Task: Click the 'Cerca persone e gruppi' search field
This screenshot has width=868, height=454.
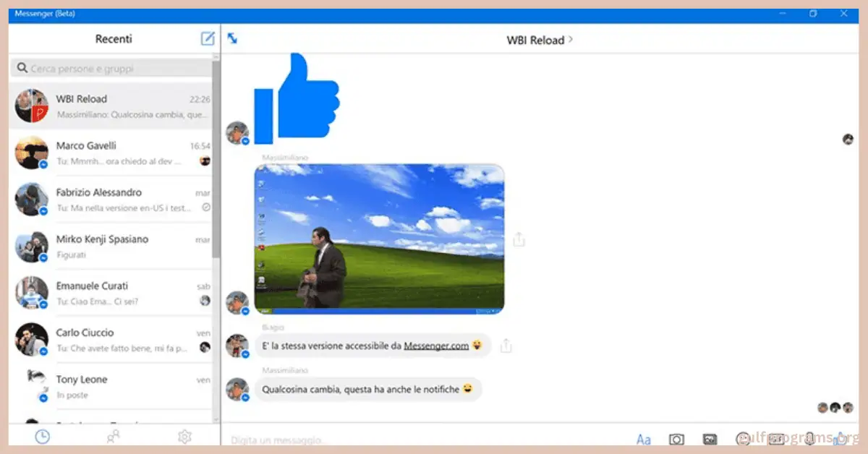Action: tap(112, 69)
